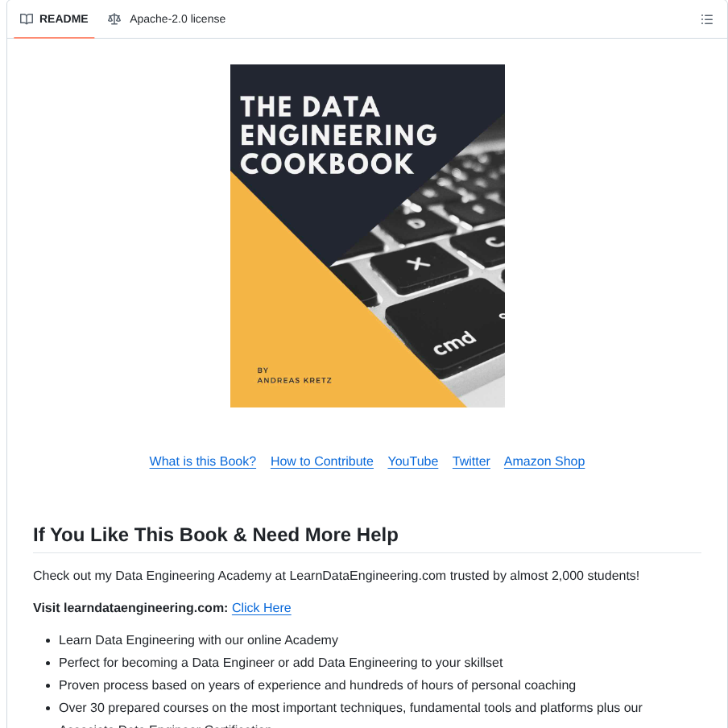
Task: Click "The Data Engineering Cookbook" cover title
Action: coord(338,135)
